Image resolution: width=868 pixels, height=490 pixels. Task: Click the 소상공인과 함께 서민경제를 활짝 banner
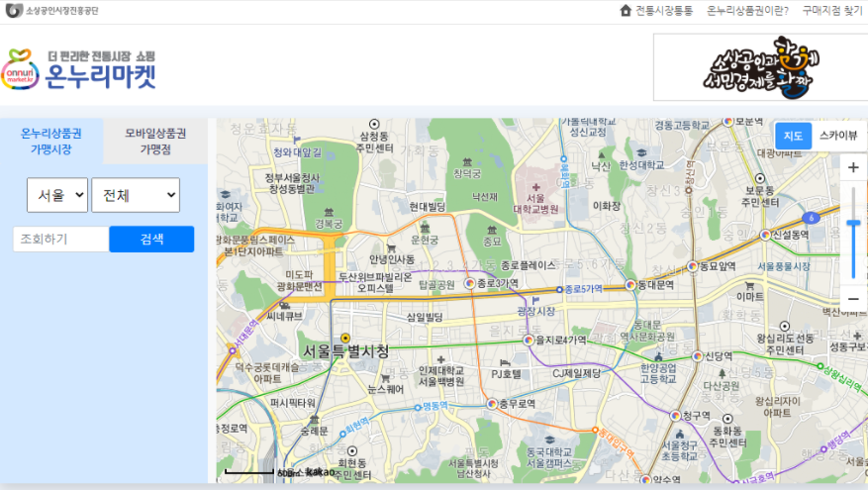point(760,67)
